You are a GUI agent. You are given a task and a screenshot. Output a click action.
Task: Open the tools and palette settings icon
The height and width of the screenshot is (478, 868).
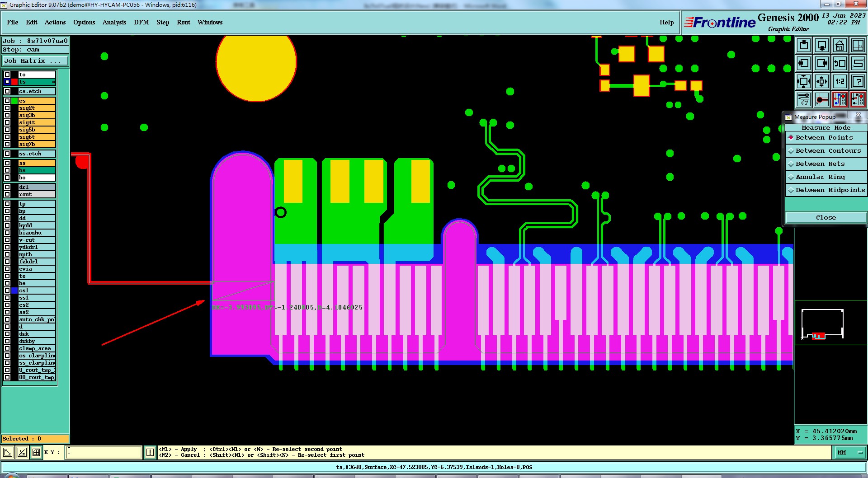[804, 99]
